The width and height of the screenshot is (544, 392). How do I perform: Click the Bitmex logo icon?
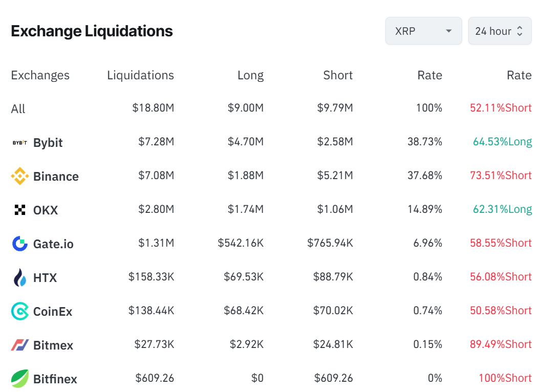tap(20, 345)
